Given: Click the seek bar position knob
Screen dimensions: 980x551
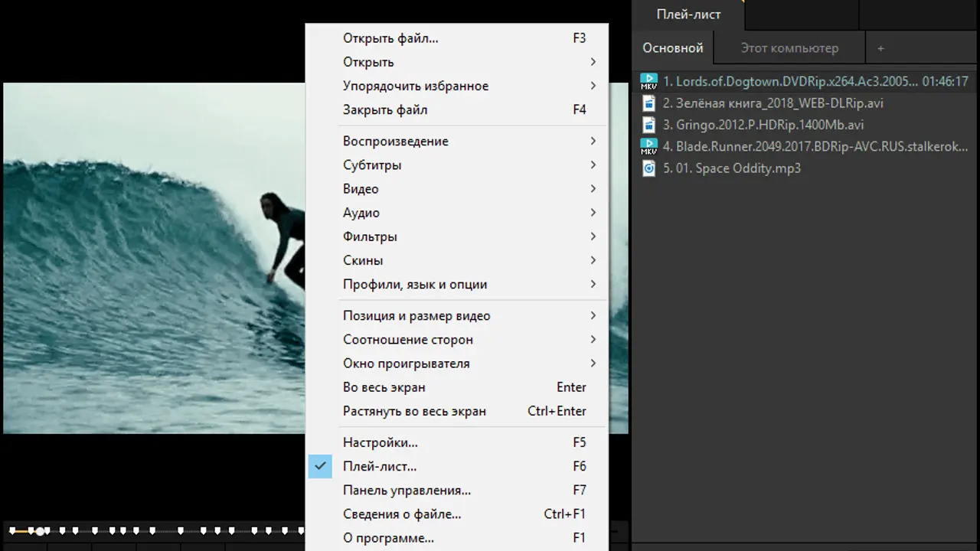Looking at the screenshot, I should click(40, 530).
